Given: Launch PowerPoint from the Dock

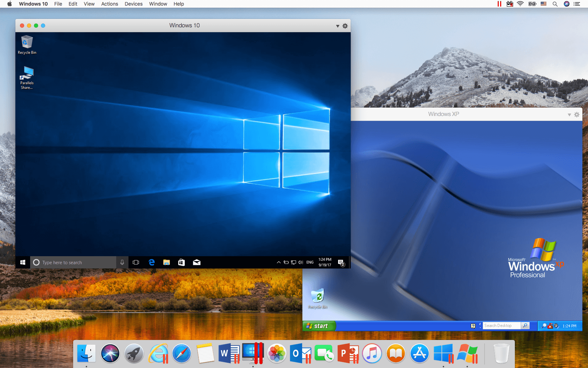Looking at the screenshot, I should [x=348, y=353].
